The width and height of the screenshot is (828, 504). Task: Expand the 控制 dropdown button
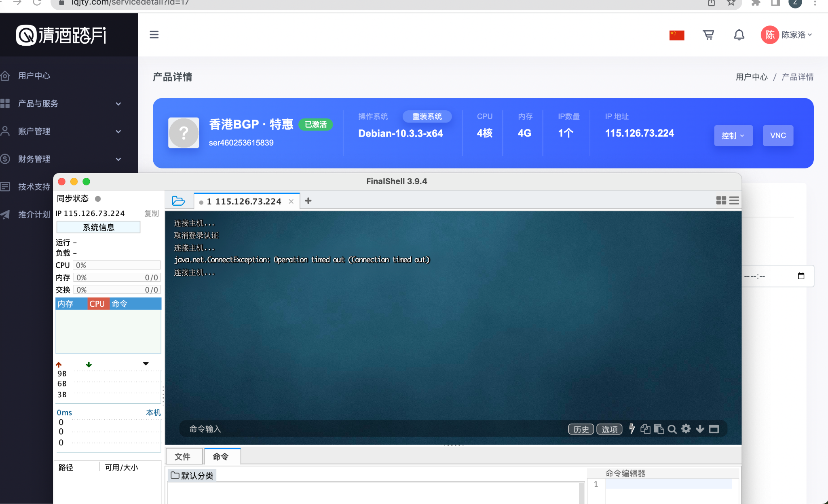[x=733, y=136]
